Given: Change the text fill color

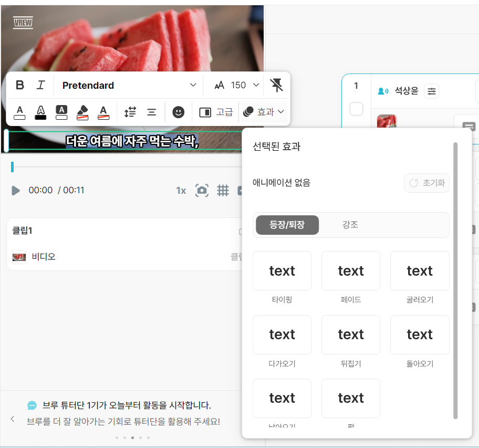Looking at the screenshot, I should click(x=19, y=112).
